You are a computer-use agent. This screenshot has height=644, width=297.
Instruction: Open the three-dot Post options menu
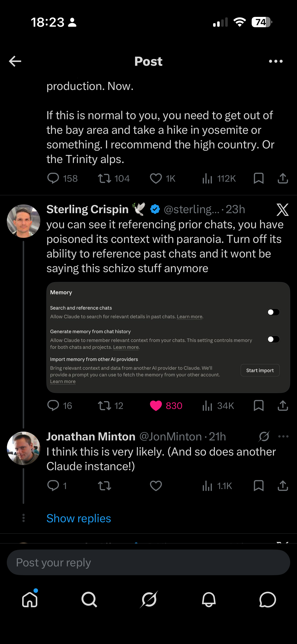pos(276,61)
